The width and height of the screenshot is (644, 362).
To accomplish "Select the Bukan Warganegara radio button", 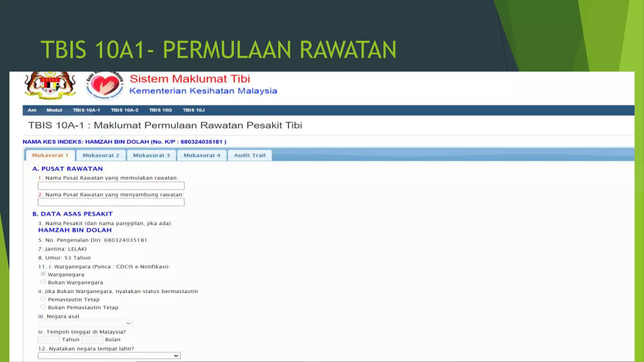I will click(43, 282).
